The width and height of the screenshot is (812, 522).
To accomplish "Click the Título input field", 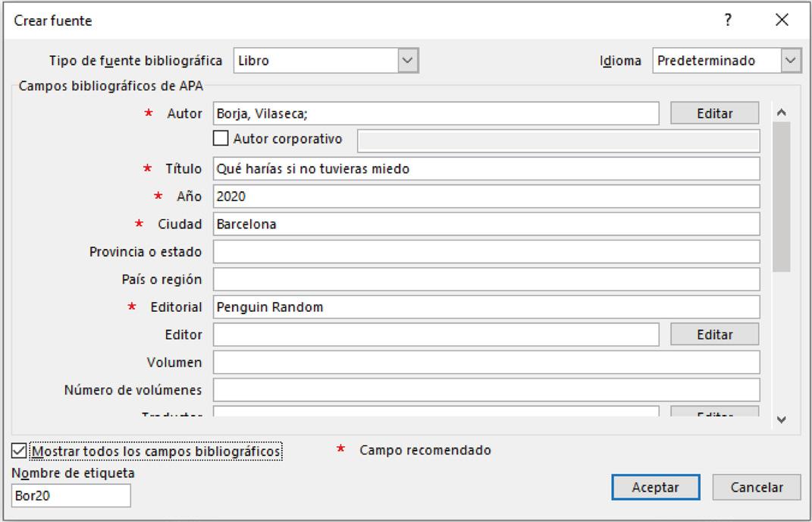I will [x=486, y=168].
